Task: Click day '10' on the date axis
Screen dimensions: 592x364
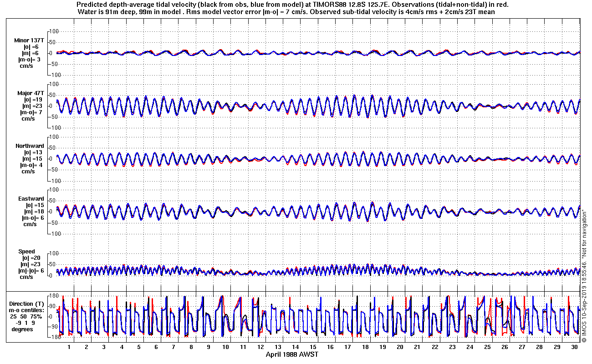Action: [226, 347]
